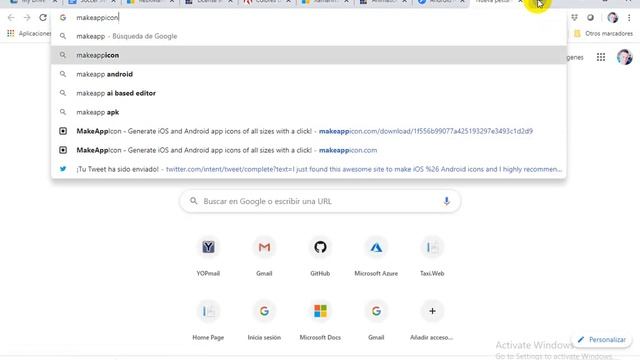Open the Otros marcadores bookmarks folder
The width and height of the screenshot is (640, 360).
(603, 33)
